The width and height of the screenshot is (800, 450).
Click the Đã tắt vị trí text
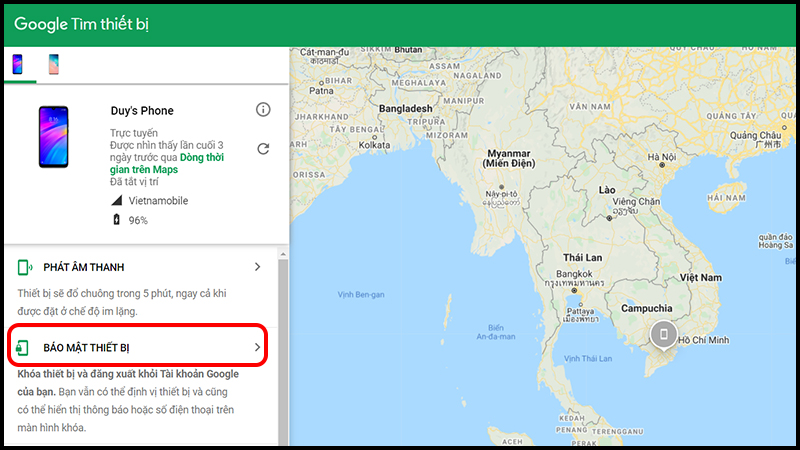134,182
